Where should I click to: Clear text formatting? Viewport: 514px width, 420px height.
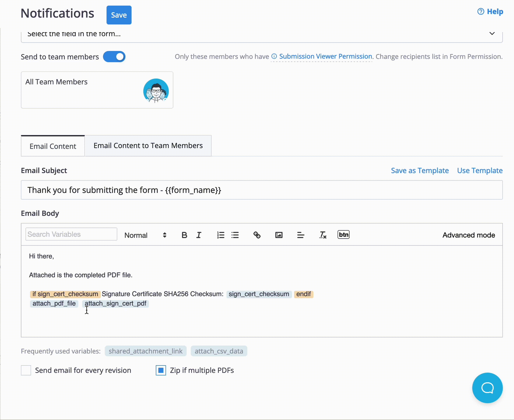(323, 235)
